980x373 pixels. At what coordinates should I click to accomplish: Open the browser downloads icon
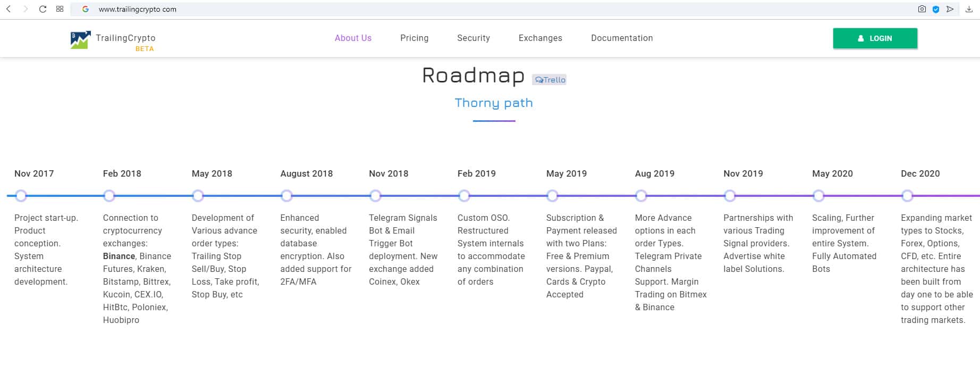(x=969, y=9)
